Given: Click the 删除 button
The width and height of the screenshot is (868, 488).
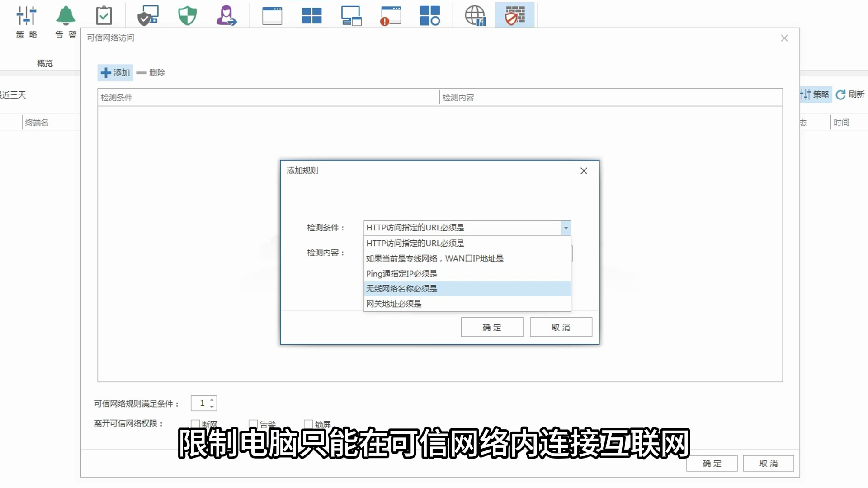Looking at the screenshot, I should click(x=151, y=72).
